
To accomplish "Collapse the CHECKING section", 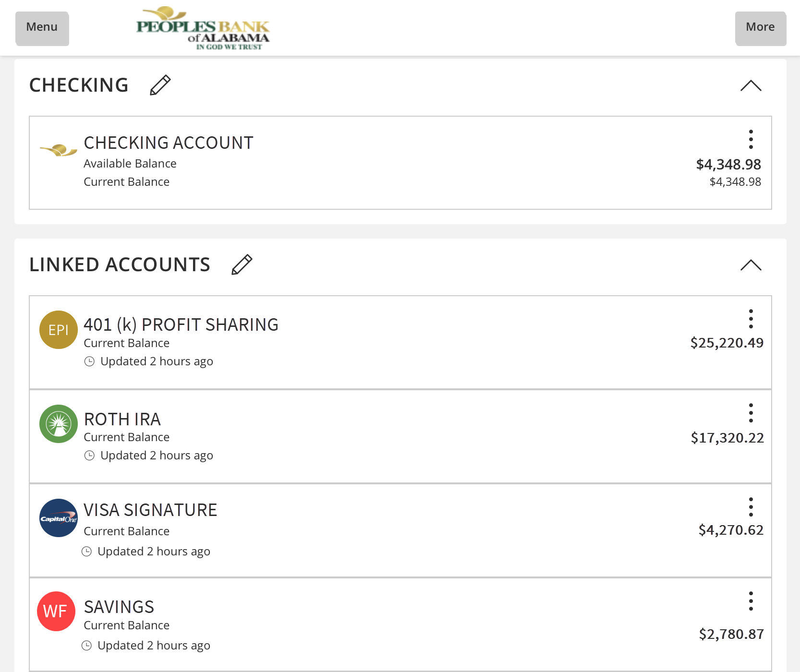I will pos(751,85).
